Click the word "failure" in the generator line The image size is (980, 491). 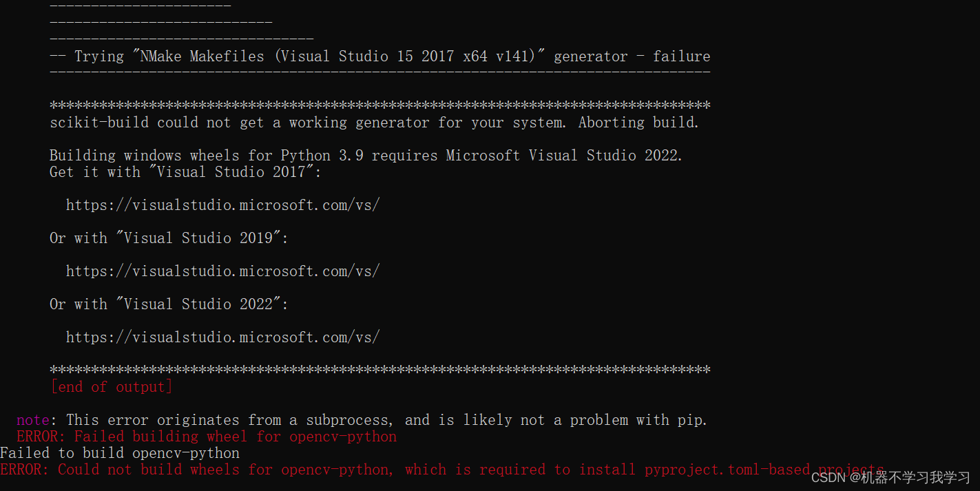coord(681,56)
